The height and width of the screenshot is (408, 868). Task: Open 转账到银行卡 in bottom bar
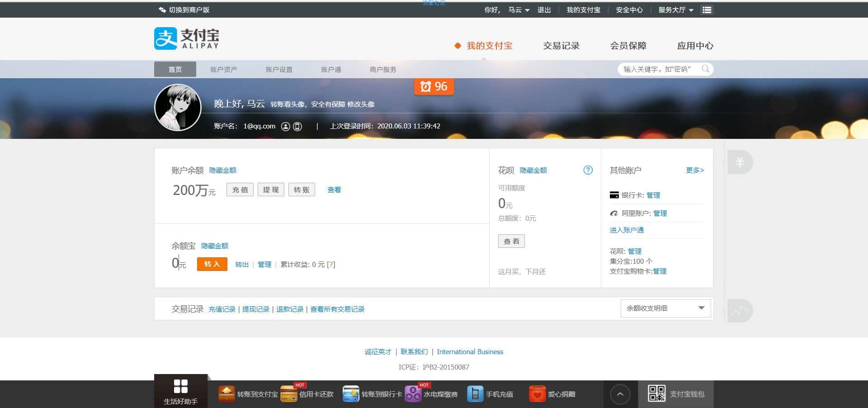coord(373,394)
